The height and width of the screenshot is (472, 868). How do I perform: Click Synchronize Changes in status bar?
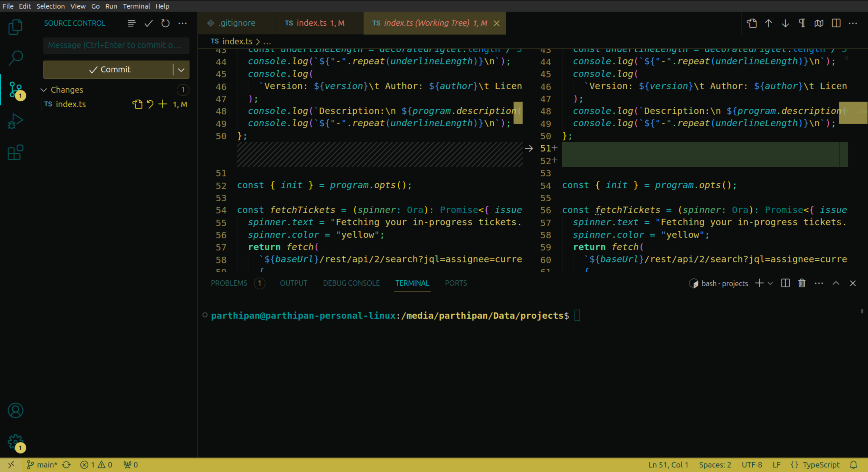(66, 465)
